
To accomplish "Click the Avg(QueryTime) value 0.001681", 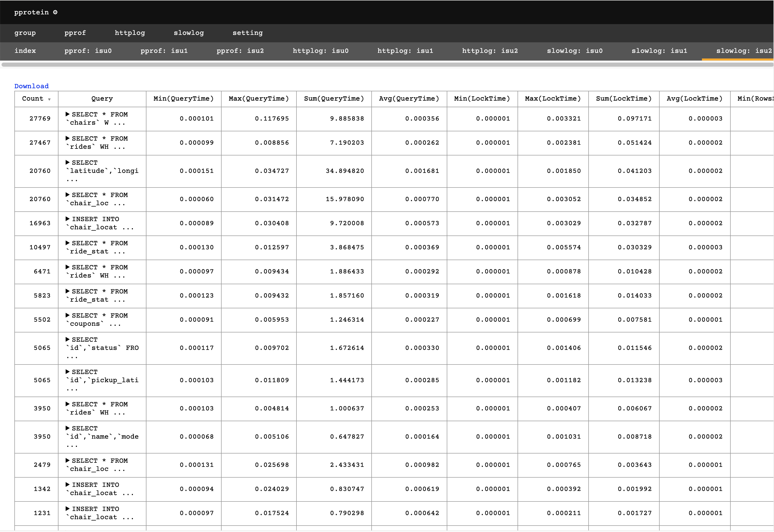I will (x=422, y=171).
